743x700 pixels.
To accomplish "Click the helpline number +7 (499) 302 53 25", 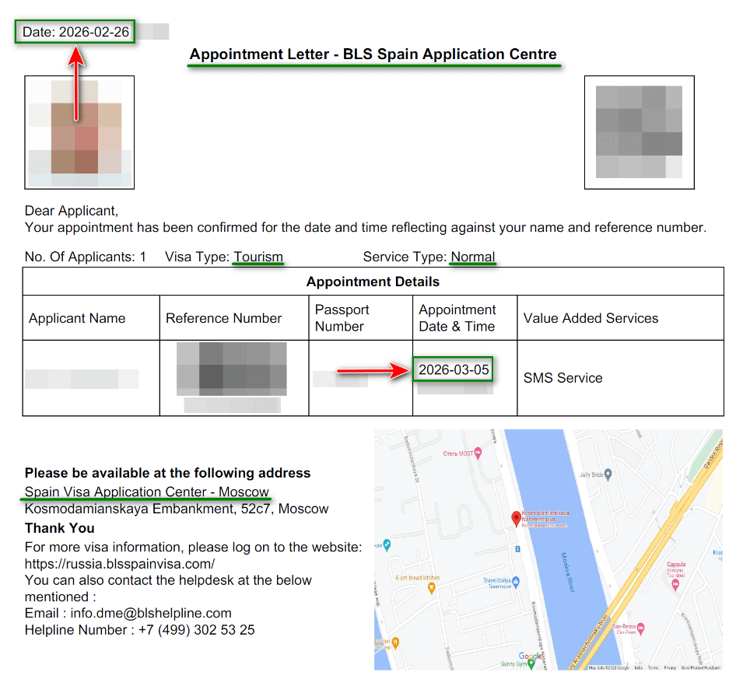I will click(x=196, y=630).
